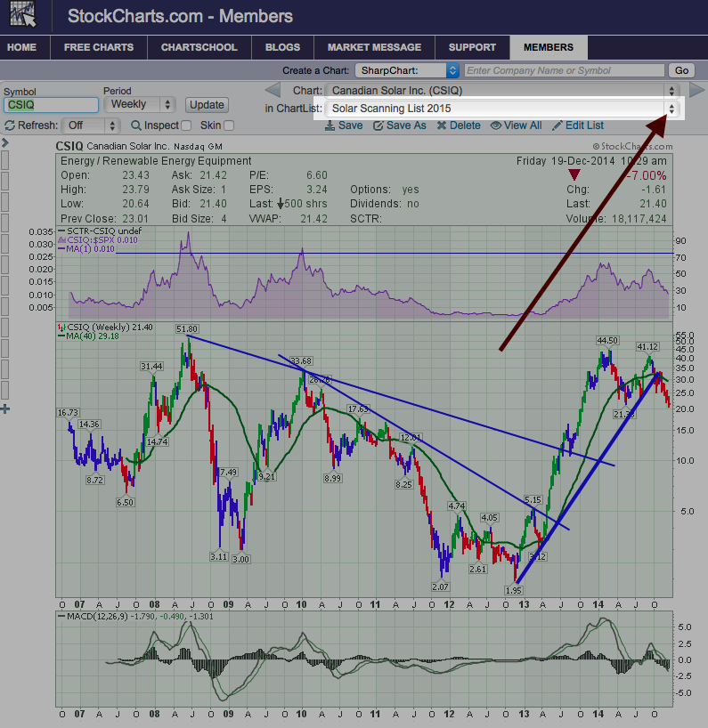Viewport: 708px width, 728px height.
Task: Click the Save As pencil icon
Action: click(378, 125)
